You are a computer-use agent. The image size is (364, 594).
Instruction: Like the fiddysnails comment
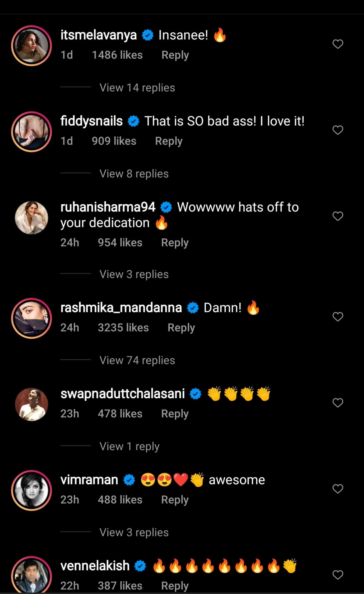pos(338,130)
